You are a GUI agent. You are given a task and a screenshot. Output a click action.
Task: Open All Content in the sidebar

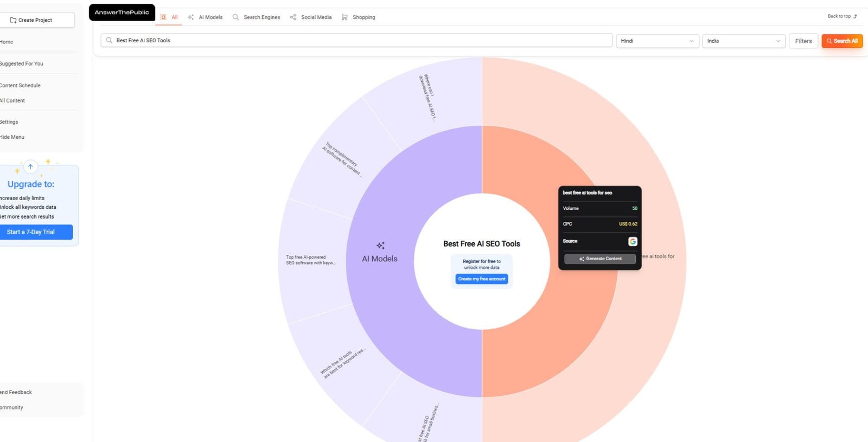point(12,100)
